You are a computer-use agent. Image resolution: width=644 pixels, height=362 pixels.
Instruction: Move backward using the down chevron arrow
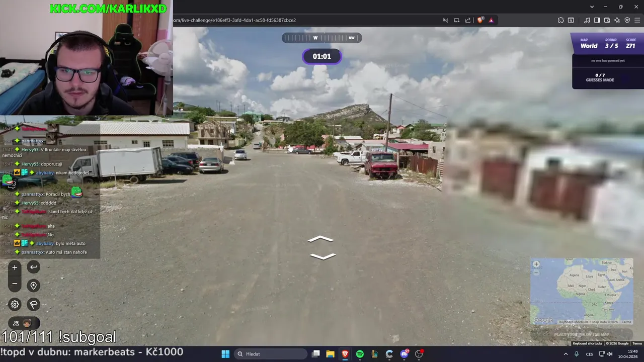coord(323,256)
